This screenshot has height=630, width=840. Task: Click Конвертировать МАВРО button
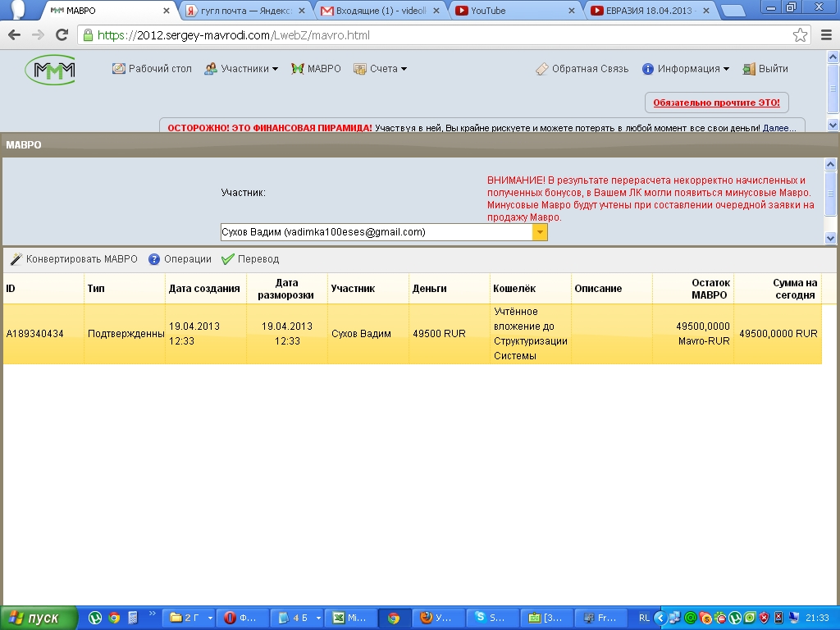74,259
